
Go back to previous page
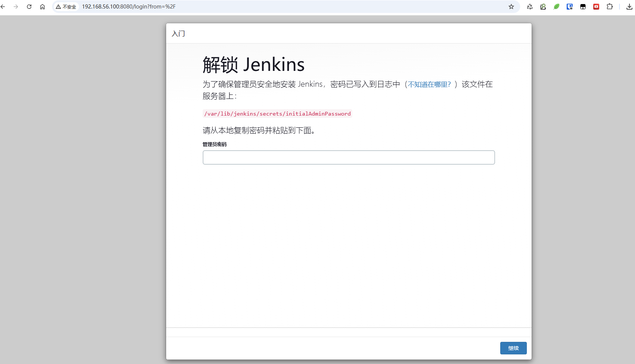coord(3,7)
